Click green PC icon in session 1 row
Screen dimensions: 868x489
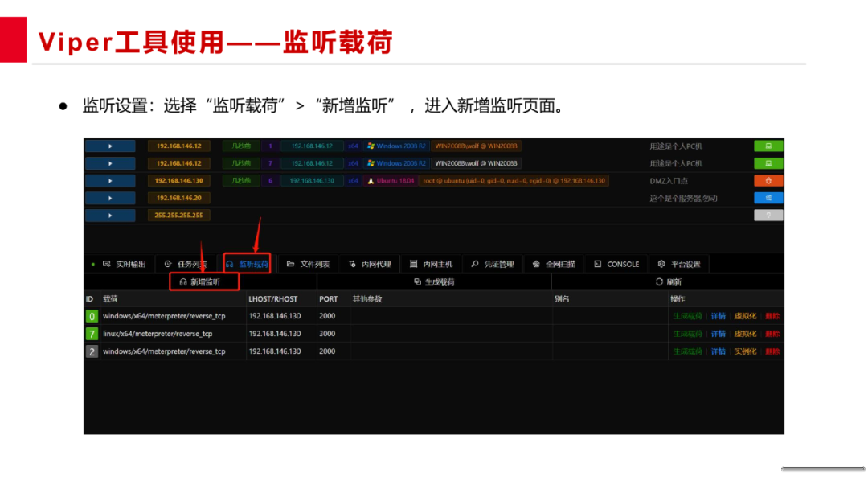tap(768, 146)
